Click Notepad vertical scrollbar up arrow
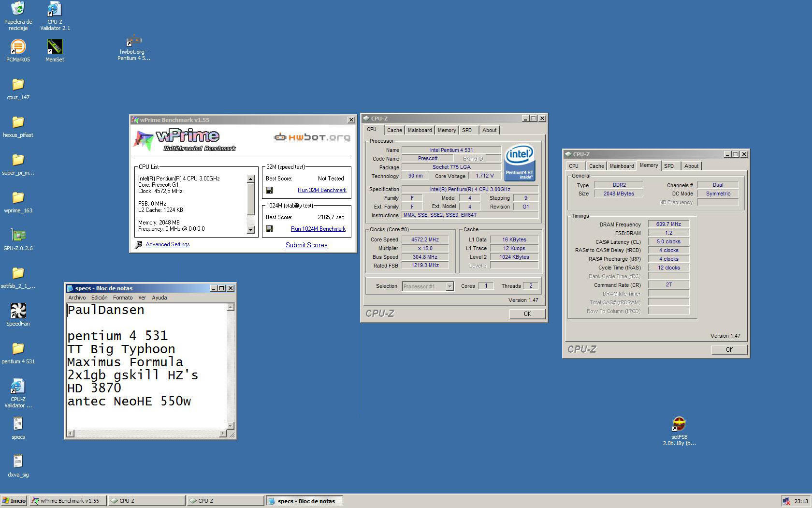This screenshot has width=812, height=508. pyautogui.click(x=231, y=307)
